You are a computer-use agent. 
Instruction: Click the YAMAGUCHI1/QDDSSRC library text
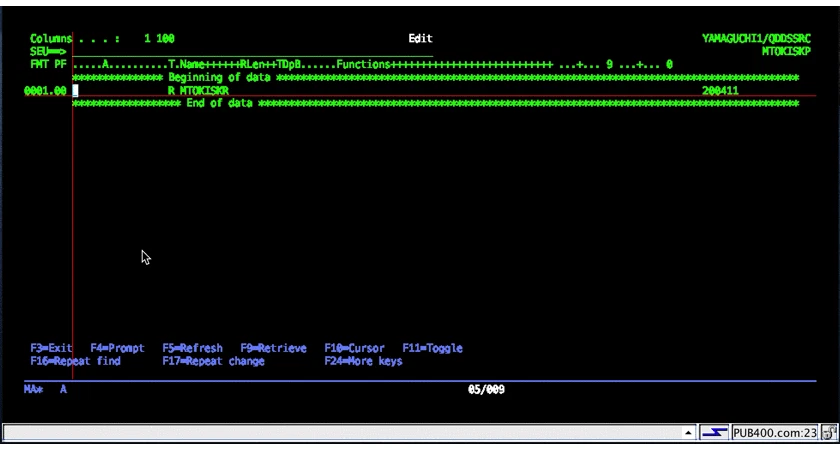point(756,39)
